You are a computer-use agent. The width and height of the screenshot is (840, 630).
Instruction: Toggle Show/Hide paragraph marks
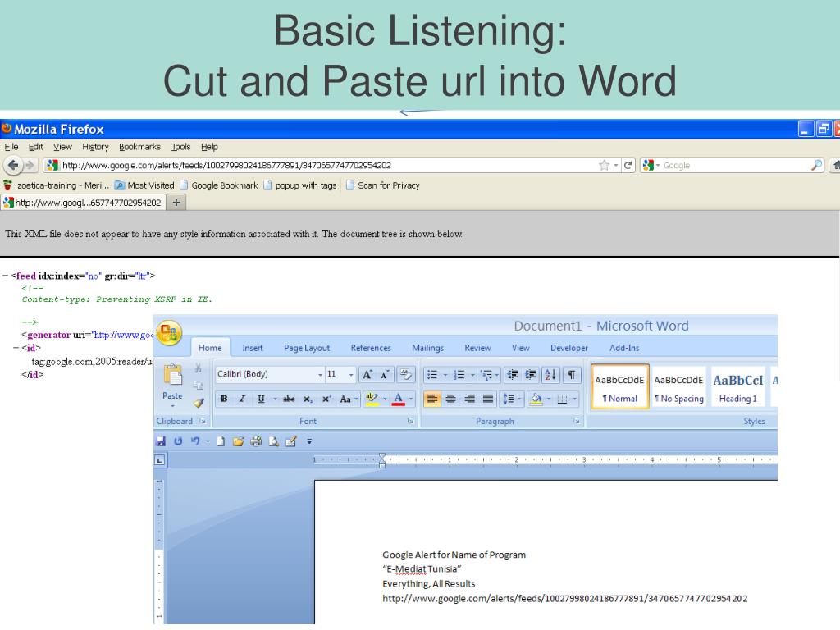pyautogui.click(x=572, y=374)
